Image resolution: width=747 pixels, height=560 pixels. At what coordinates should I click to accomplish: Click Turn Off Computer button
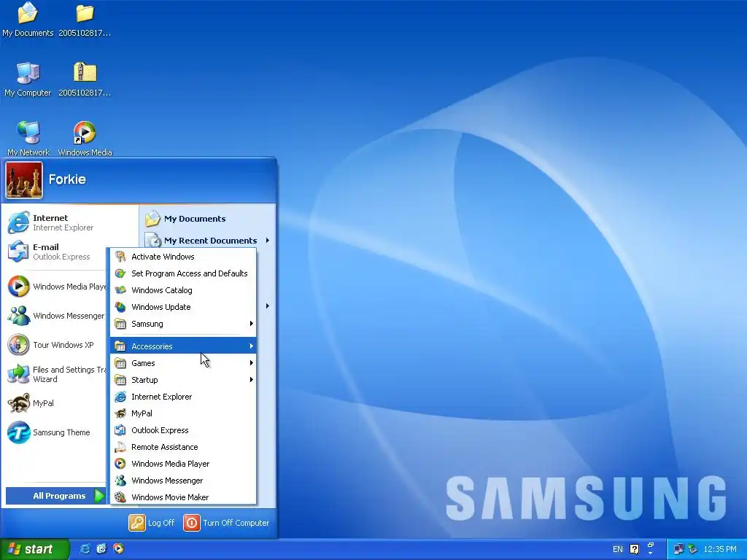[227, 523]
